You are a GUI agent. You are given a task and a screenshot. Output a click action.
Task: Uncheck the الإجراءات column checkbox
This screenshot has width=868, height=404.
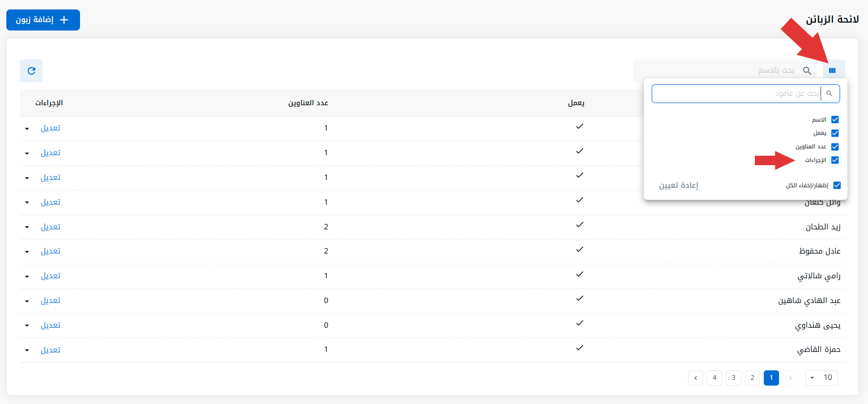coord(835,160)
